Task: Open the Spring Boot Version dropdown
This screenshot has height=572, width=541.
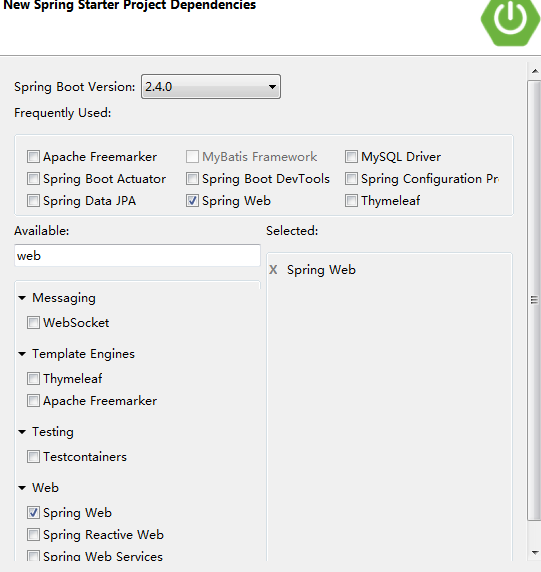Action: [x=211, y=86]
